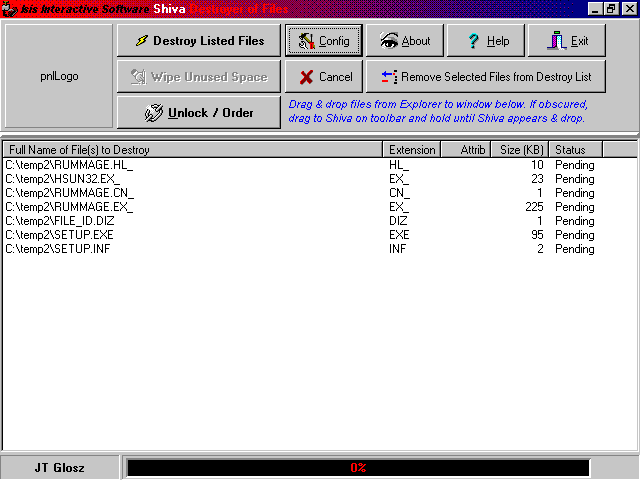This screenshot has height=480, width=640.
Task: Sort list by Extension column header
Action: click(412, 150)
